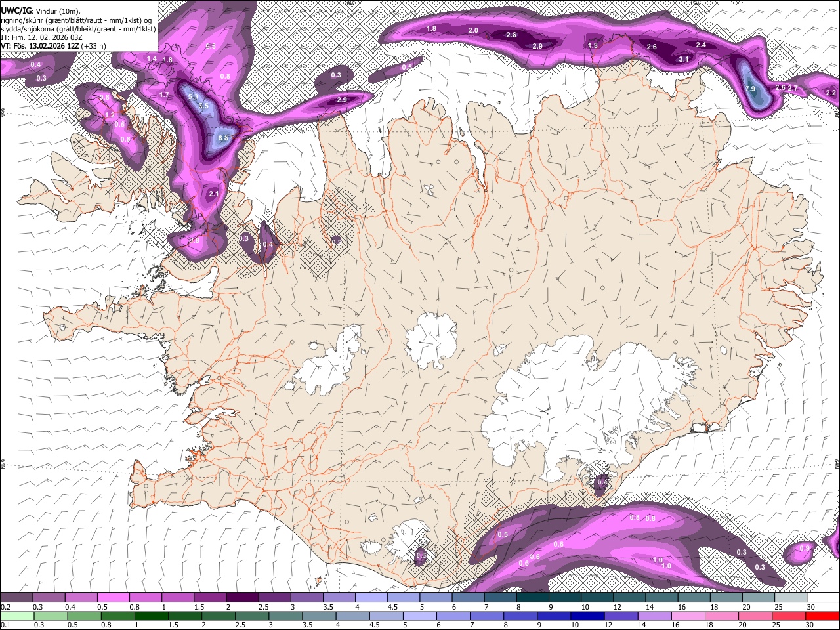Viewport: 840px width, 630px height.
Task: Select the slate blue swatch between 6 and 7 on the snow scale
Action: coord(469,598)
